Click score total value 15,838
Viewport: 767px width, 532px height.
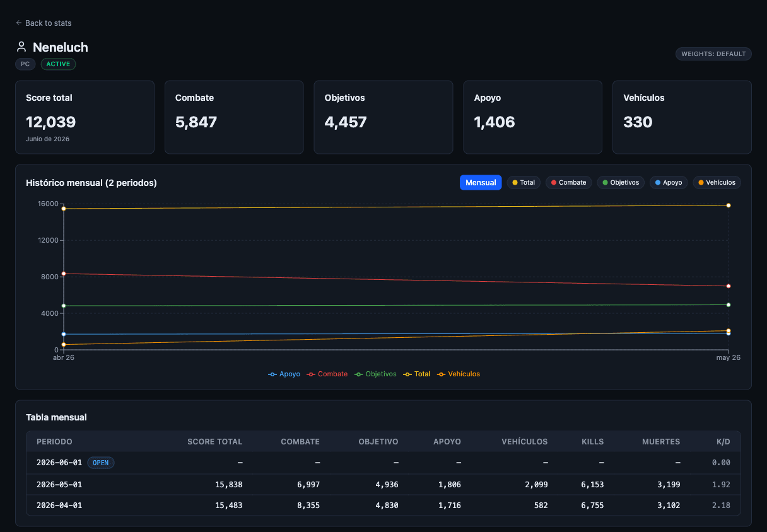click(228, 485)
